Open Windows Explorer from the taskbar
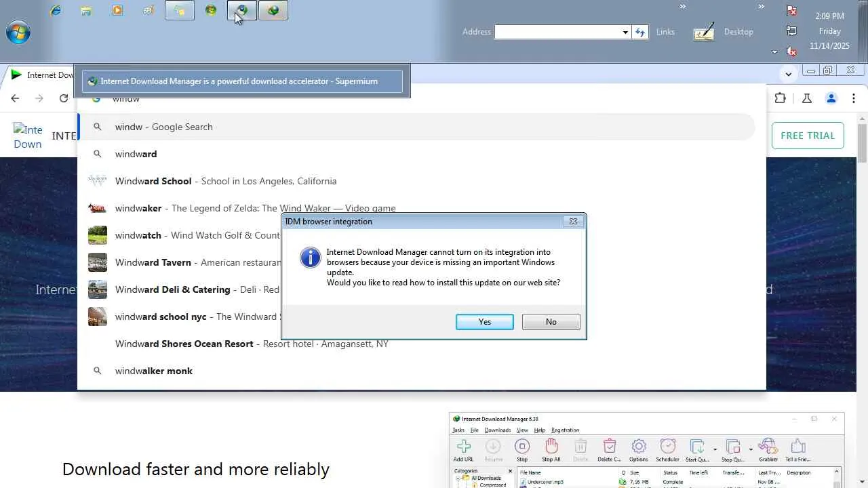The height and width of the screenshot is (488, 868). pyautogui.click(x=86, y=10)
